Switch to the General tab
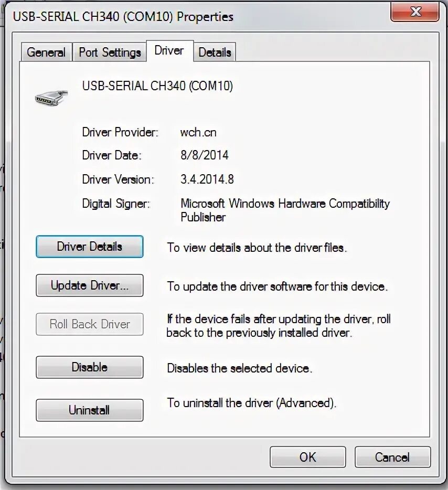The height and width of the screenshot is (490, 448). (x=47, y=52)
